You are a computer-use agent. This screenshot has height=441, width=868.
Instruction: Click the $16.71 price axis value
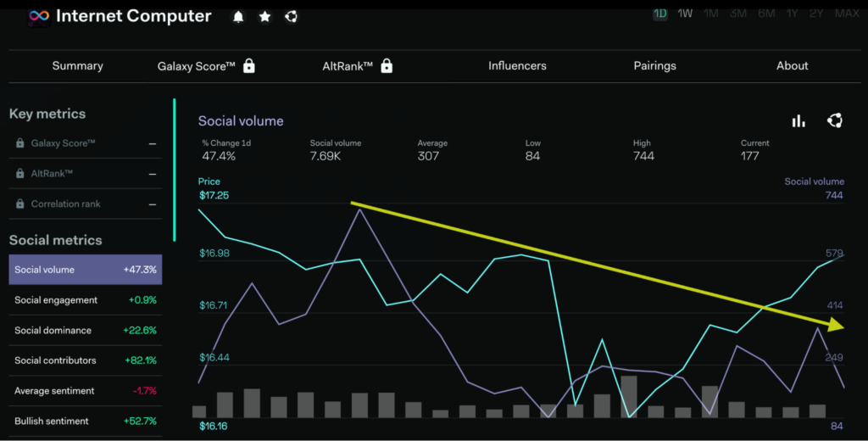coord(214,305)
